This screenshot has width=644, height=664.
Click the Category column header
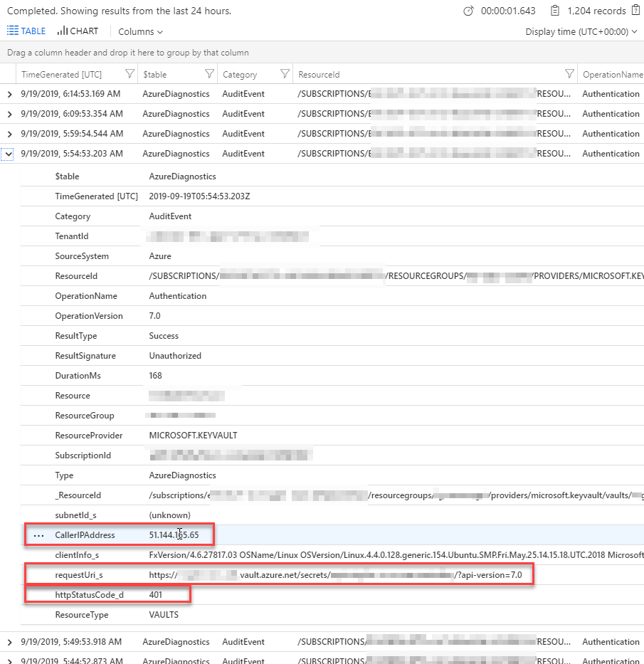point(240,74)
